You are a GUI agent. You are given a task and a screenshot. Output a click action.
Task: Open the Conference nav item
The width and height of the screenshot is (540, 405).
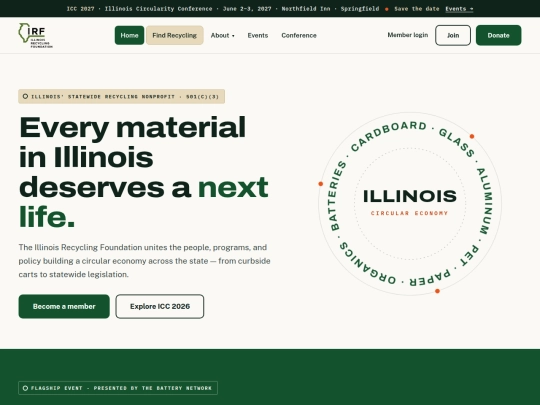(x=299, y=35)
